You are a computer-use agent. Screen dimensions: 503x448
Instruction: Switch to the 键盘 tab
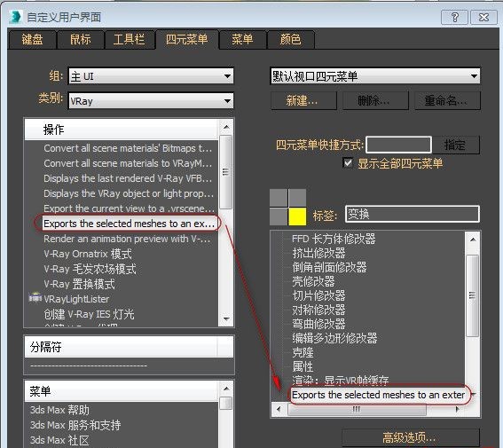[x=33, y=39]
